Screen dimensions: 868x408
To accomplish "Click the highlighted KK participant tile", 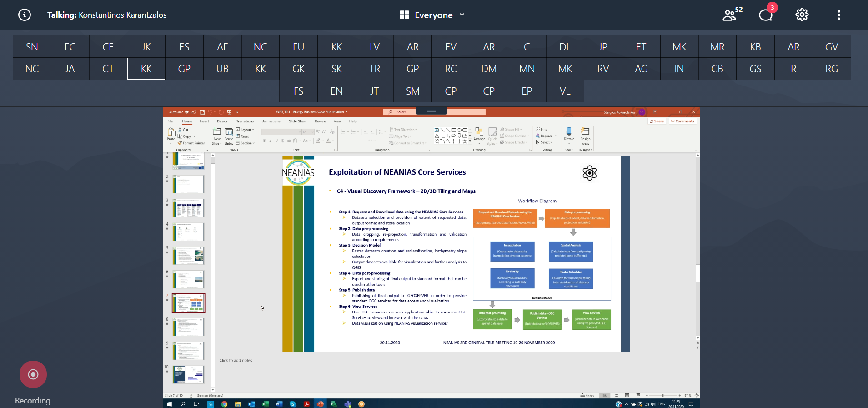I will pos(146,69).
